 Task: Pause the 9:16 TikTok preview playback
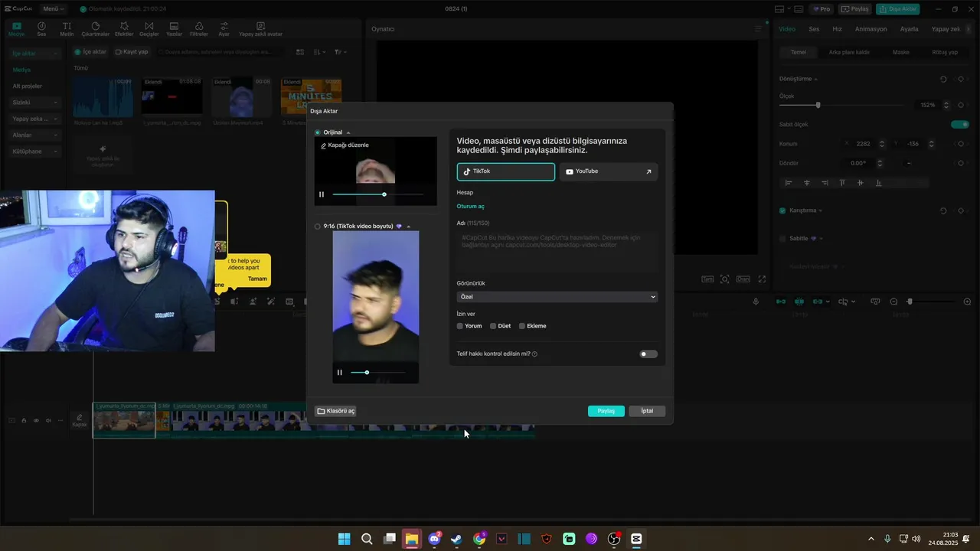[340, 373]
